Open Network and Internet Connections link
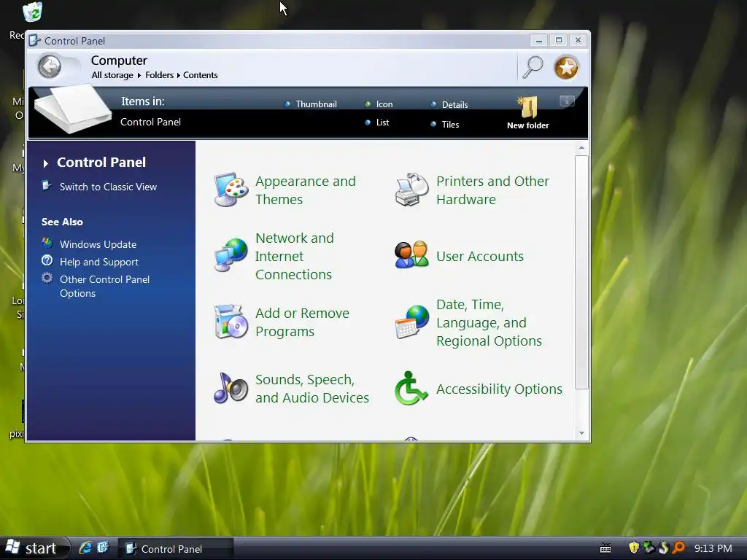747x560 pixels. click(295, 256)
